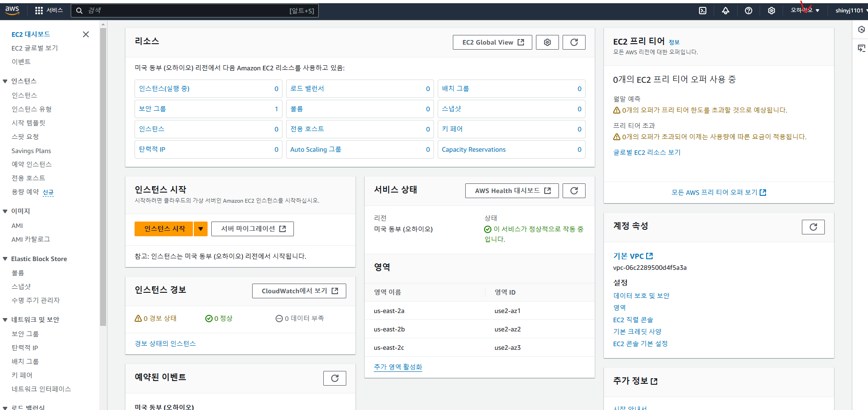868x410 pixels.
Task: Open the 기본 VPC link
Action: coord(633,256)
